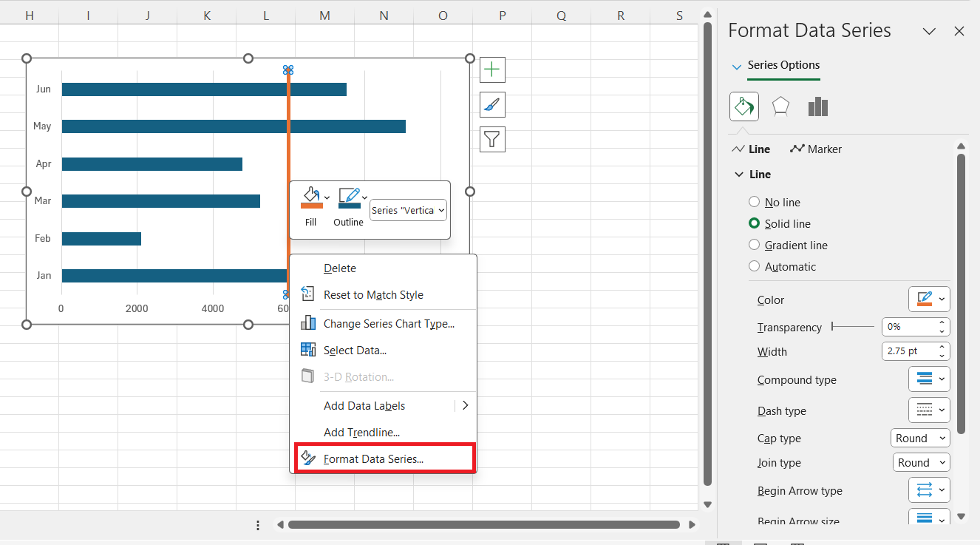Screen dimensions: 980x545
Task: Click the Format Data Series menu icon
Action: (x=308, y=458)
